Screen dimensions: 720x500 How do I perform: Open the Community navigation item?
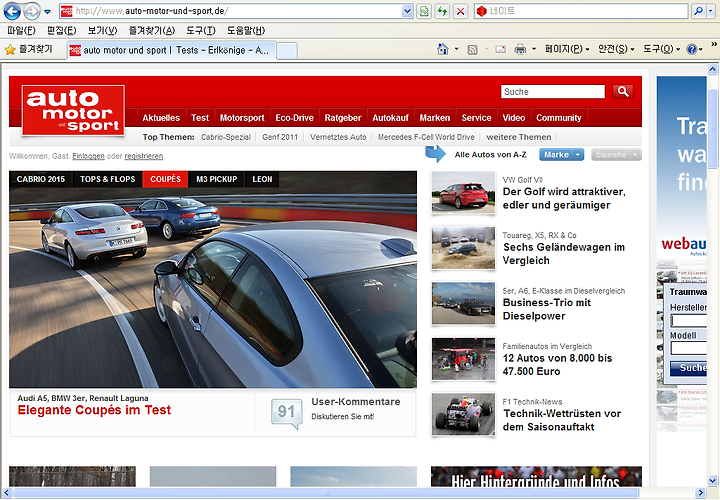point(559,118)
